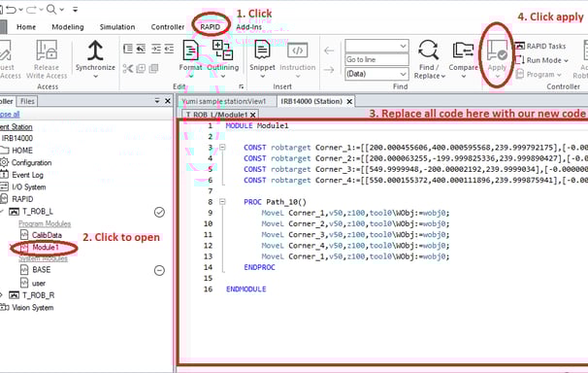Click the Go to line input field
588x373 pixels.
[x=376, y=59]
